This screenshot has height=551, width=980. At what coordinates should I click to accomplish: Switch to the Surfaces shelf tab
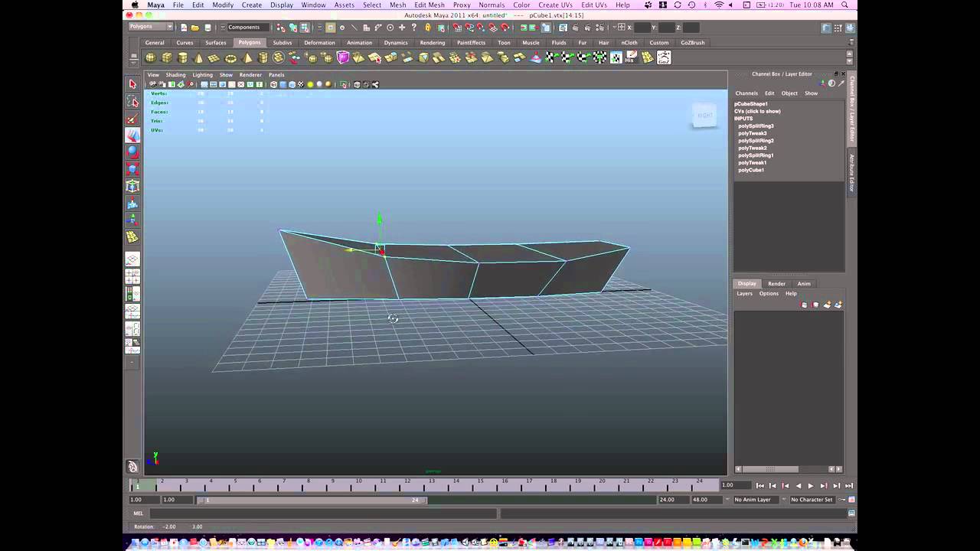[x=216, y=43]
